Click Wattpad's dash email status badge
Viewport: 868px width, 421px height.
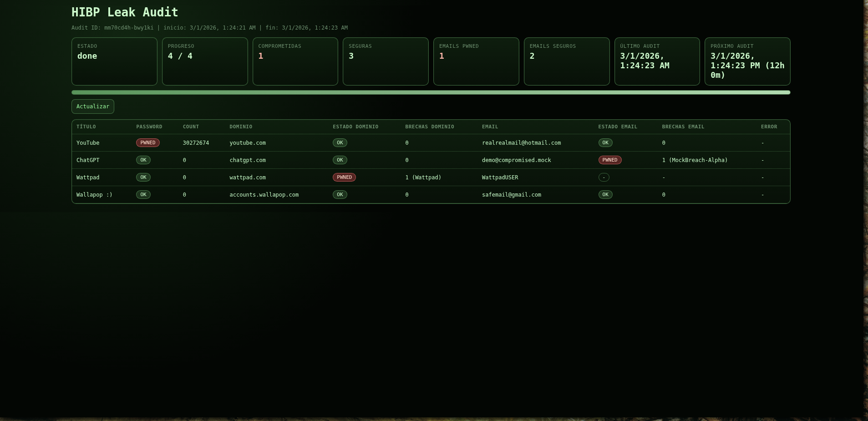pyautogui.click(x=604, y=178)
